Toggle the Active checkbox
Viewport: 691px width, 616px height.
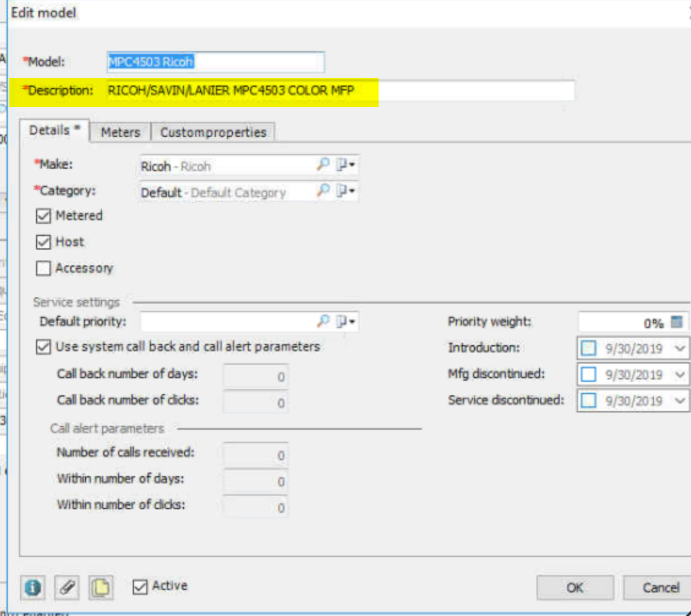[140, 587]
